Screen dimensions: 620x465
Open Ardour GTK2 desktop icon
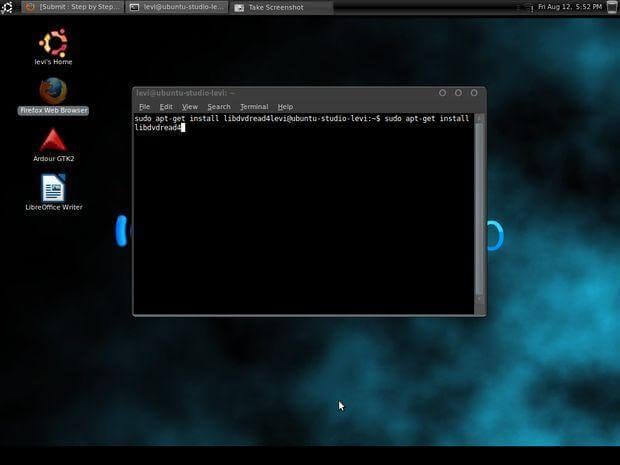click(x=53, y=145)
